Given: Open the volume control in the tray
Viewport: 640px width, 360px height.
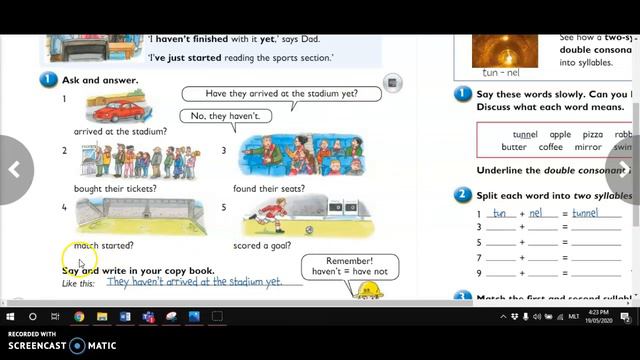Looking at the screenshot, I should (x=537, y=317).
